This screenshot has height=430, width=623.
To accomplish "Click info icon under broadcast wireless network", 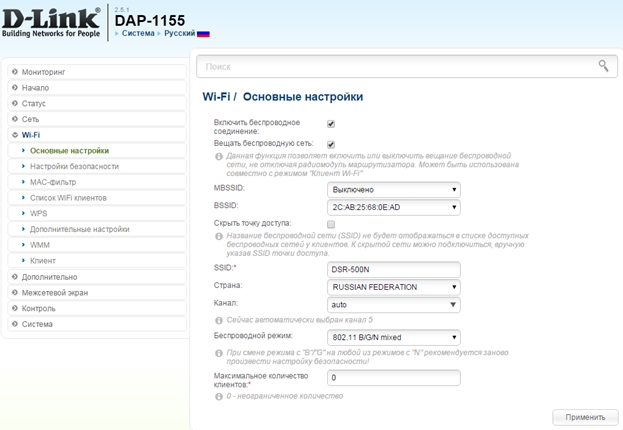I will [x=219, y=156].
